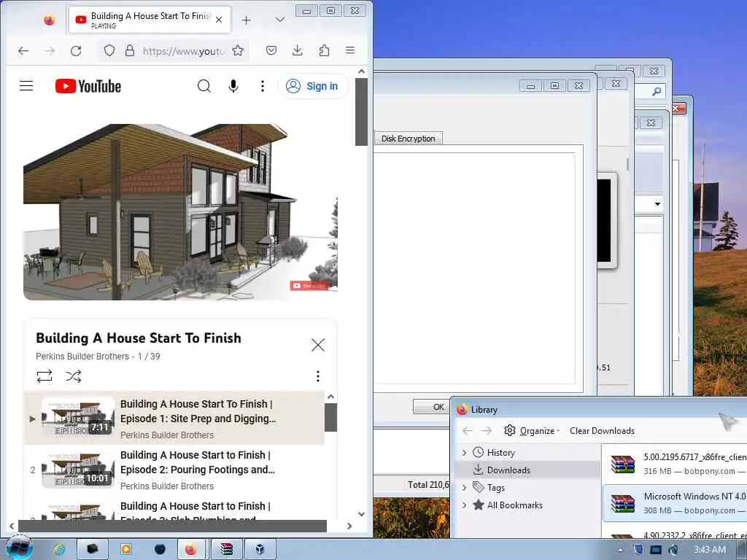Open the Firefox application menu
747x560 pixels.
(350, 50)
